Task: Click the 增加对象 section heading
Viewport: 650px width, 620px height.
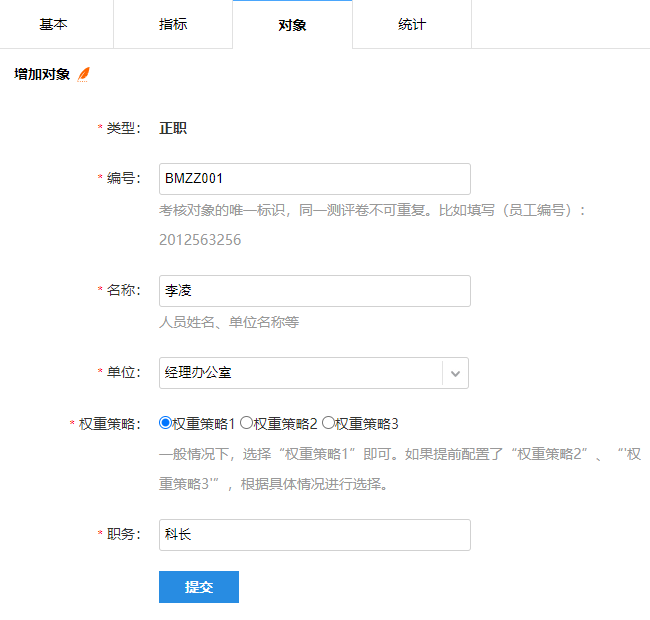Action: pos(42,74)
